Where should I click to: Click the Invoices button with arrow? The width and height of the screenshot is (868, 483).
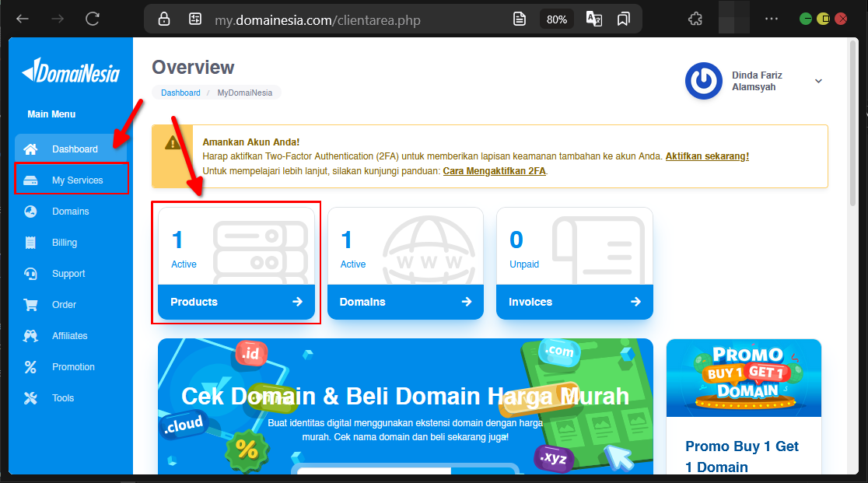[575, 302]
